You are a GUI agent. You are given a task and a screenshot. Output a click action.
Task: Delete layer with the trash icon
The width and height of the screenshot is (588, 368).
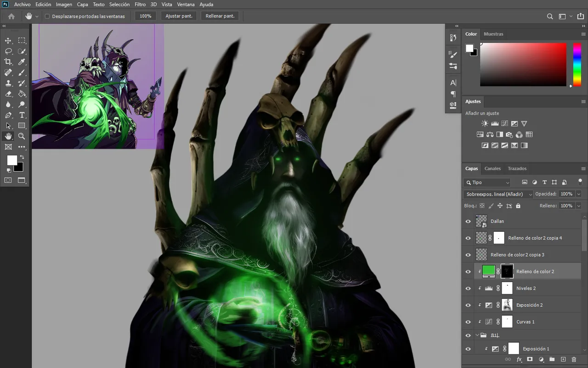pyautogui.click(x=574, y=359)
